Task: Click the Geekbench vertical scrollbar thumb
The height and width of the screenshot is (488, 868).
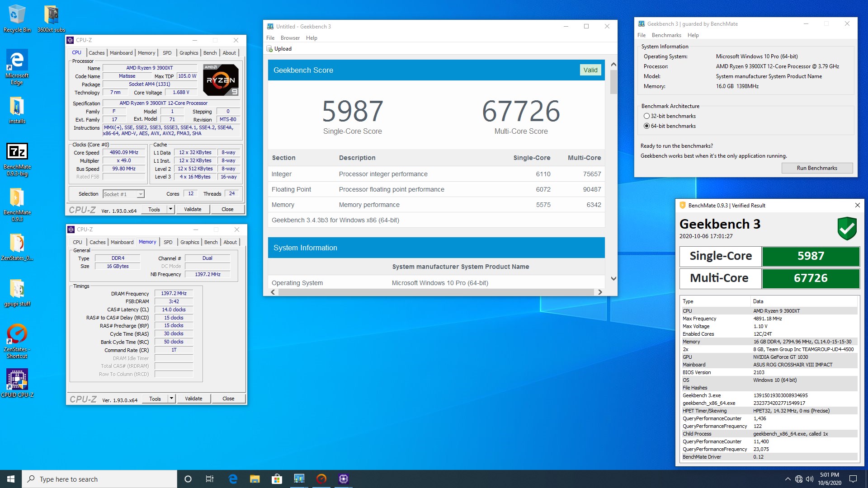Action: [x=613, y=82]
